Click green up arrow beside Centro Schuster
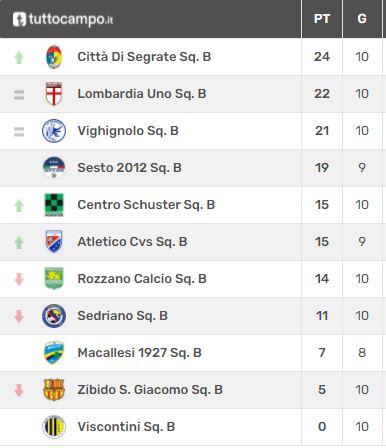Screen dimensions: 386x448 click(19, 205)
